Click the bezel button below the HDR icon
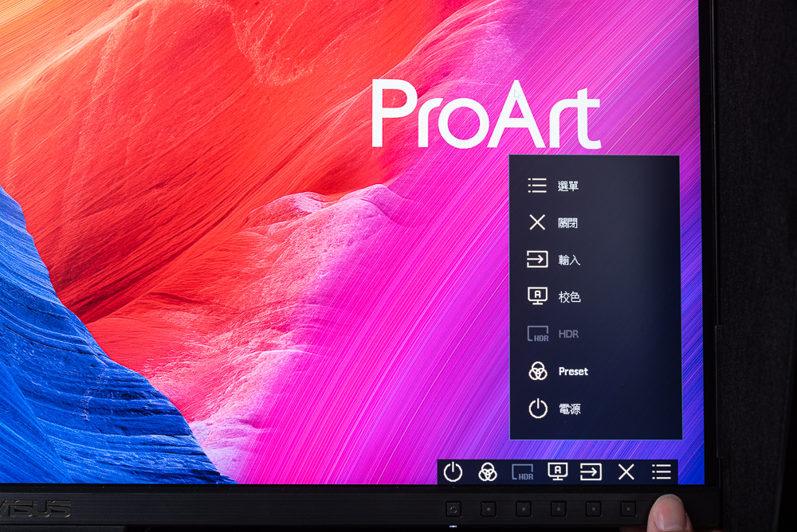The height and width of the screenshot is (532, 797). coord(524,508)
